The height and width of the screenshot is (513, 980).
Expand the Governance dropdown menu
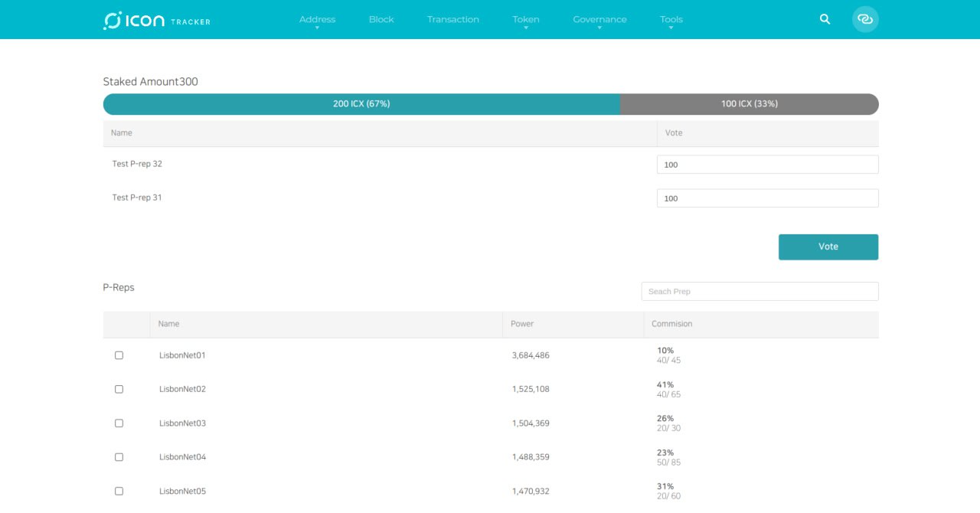(x=599, y=20)
